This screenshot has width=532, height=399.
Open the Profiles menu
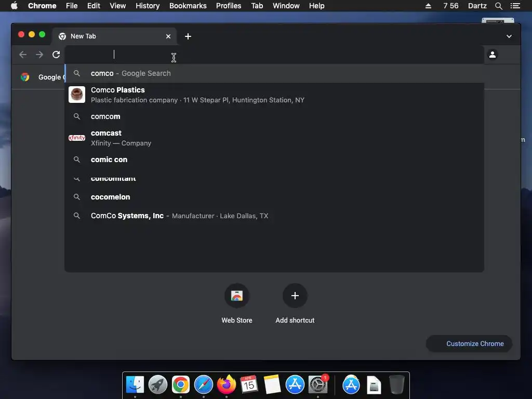(x=229, y=6)
